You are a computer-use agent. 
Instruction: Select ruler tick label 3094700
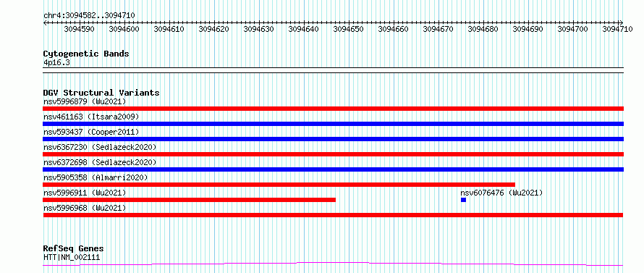click(572, 29)
